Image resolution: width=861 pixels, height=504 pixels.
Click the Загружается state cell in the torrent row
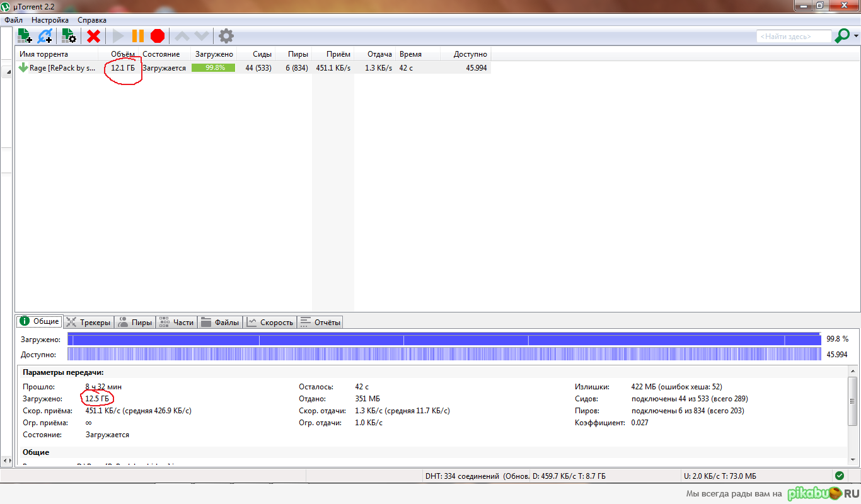click(x=164, y=67)
